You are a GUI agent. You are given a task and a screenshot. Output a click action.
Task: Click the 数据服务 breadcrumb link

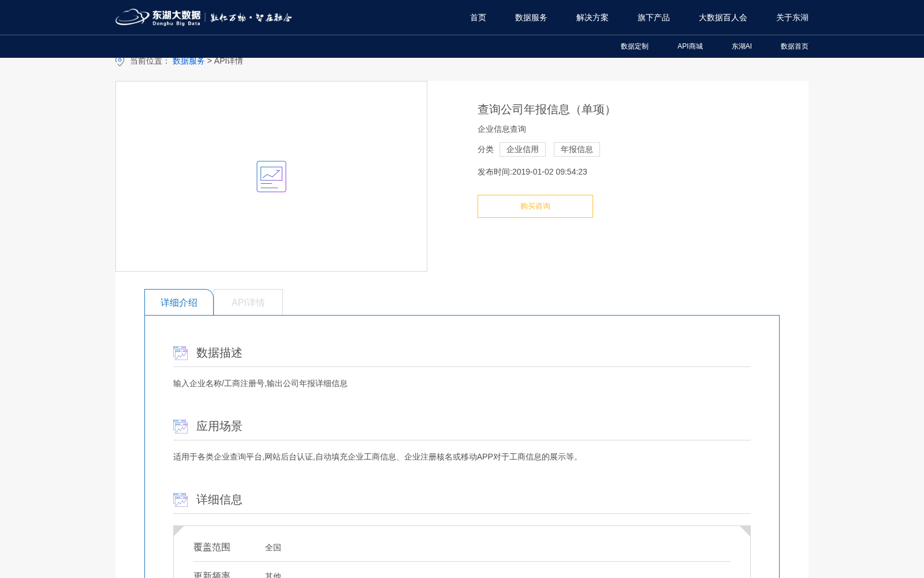pyautogui.click(x=189, y=61)
